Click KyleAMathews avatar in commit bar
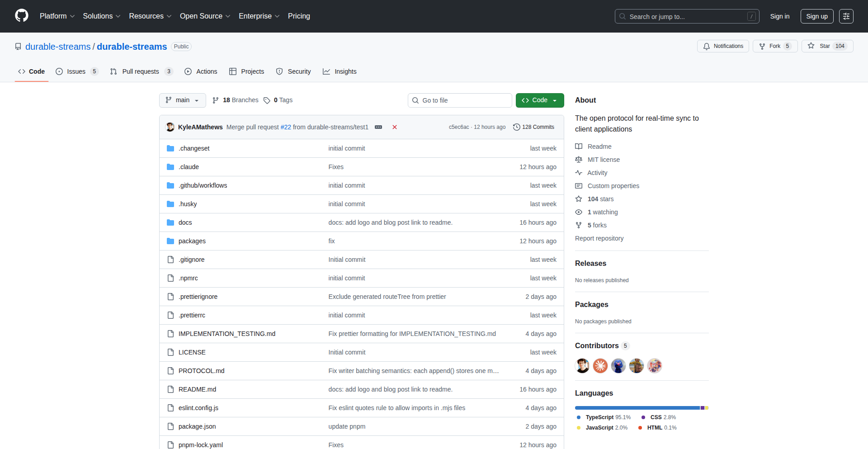Viewport: 868px width, 449px height. (x=170, y=127)
